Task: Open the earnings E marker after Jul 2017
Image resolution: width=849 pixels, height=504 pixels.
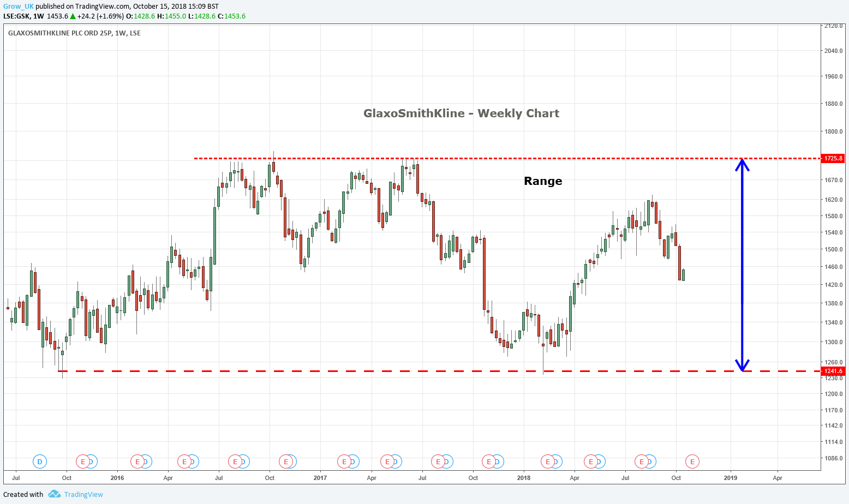Action: coord(438,462)
